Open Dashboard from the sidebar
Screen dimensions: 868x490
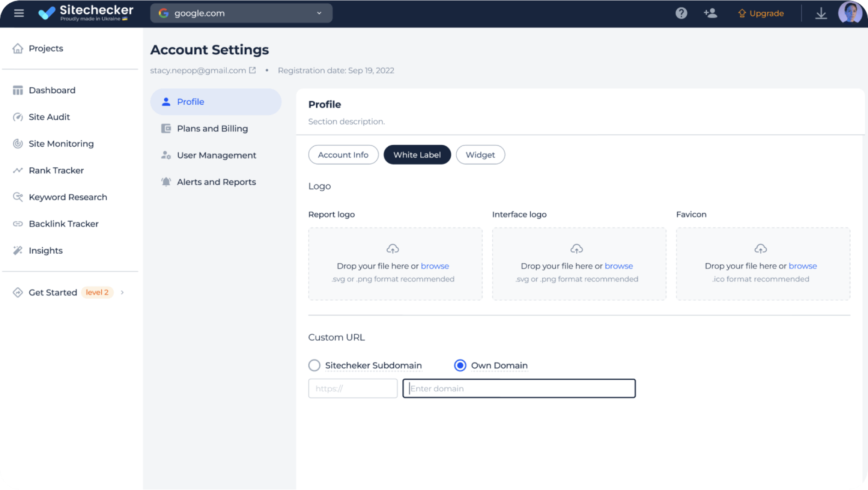tap(52, 90)
